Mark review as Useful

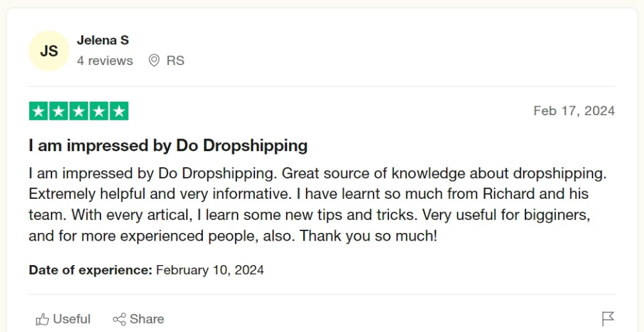(x=63, y=319)
